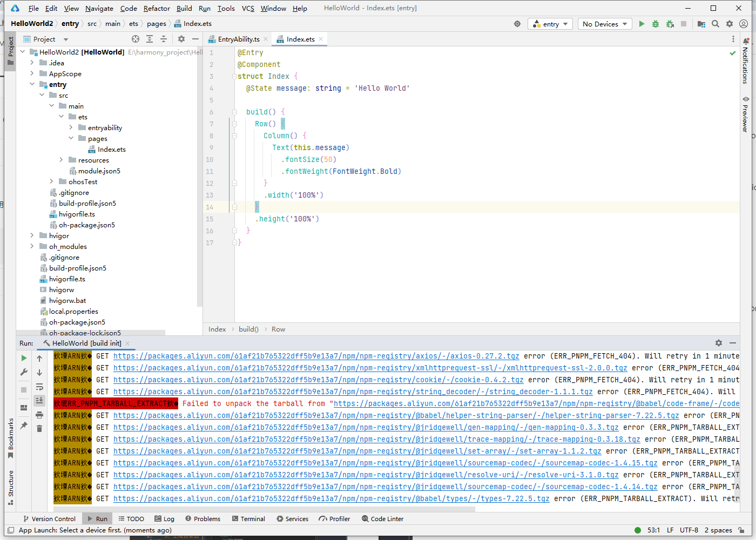Screen dimensions: 756x540
Task: Expand the oh_modules folder
Action: 32,246
